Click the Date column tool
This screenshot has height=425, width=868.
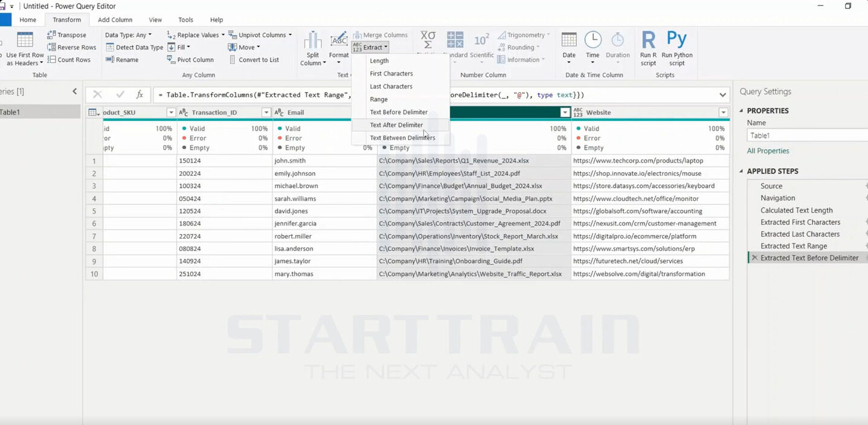click(569, 48)
